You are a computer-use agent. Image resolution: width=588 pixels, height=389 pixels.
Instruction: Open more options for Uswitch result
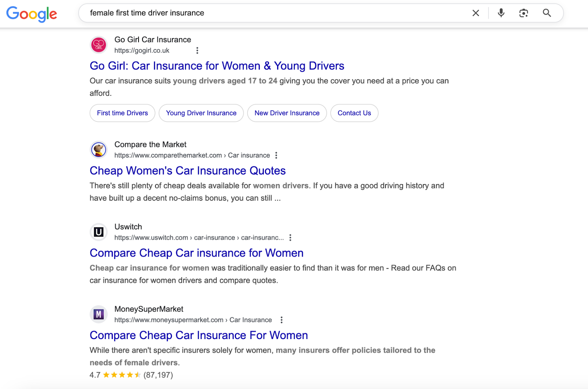[x=290, y=238]
